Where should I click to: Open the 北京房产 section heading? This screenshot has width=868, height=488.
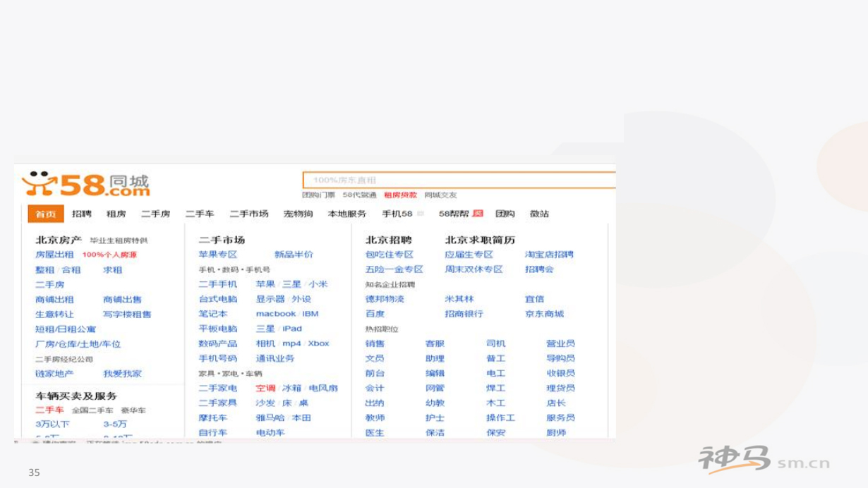coord(59,240)
